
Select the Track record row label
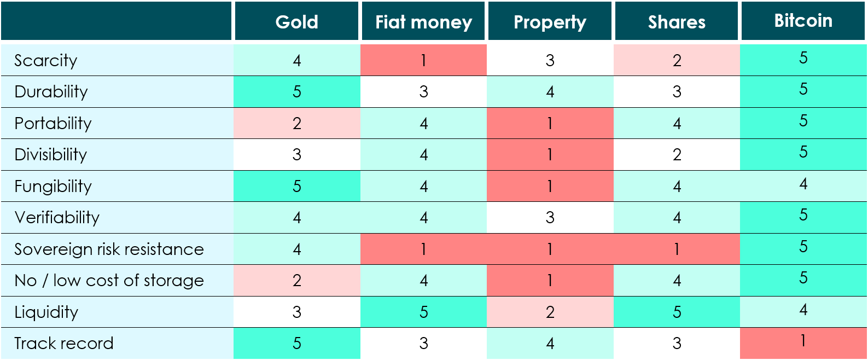[63, 343]
